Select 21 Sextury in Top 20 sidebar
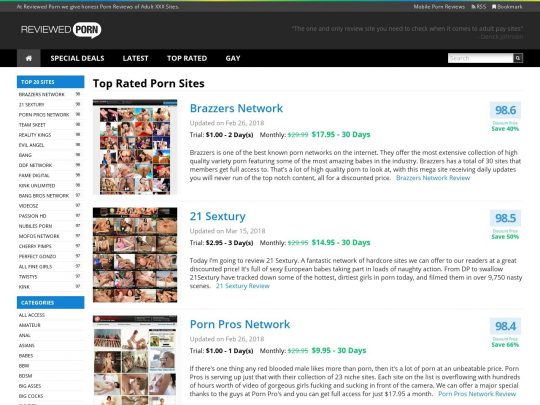Screen dimensions: 540x405 coord(31,104)
